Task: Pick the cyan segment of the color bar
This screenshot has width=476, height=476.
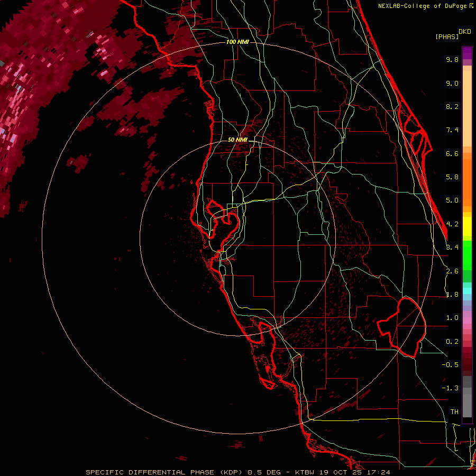Action: pyautogui.click(x=467, y=291)
